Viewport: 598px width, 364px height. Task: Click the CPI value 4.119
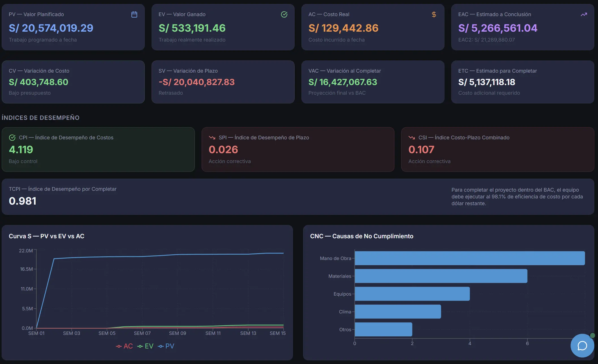tap(21, 149)
